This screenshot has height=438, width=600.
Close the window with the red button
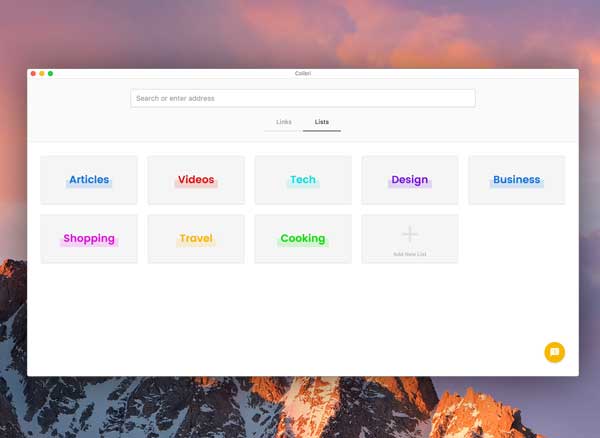33,73
